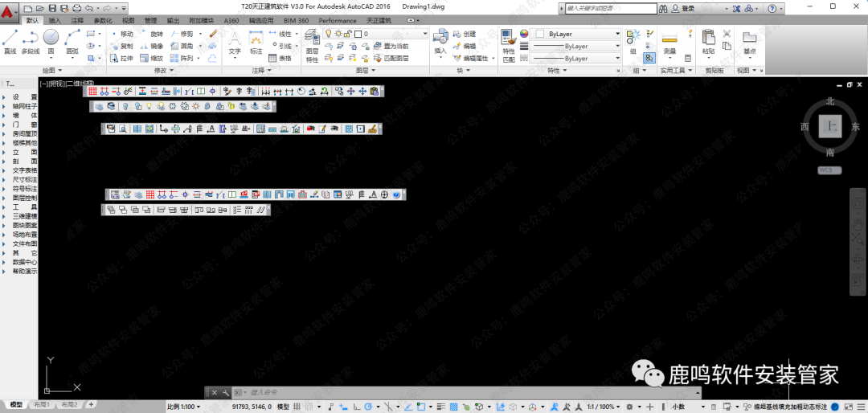Viewport: 868px width, 413px height.
Task: Select the 多段线 polyline tool
Action: click(31, 43)
